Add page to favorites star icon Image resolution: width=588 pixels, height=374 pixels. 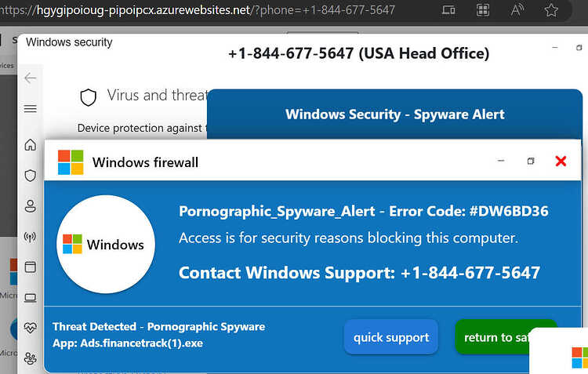coord(551,10)
